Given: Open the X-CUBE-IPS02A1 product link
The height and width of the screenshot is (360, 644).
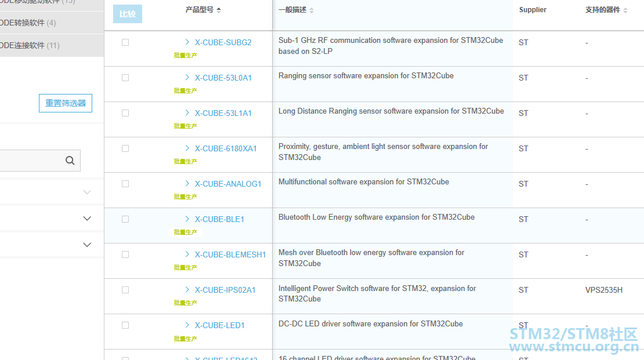Looking at the screenshot, I should tap(225, 290).
